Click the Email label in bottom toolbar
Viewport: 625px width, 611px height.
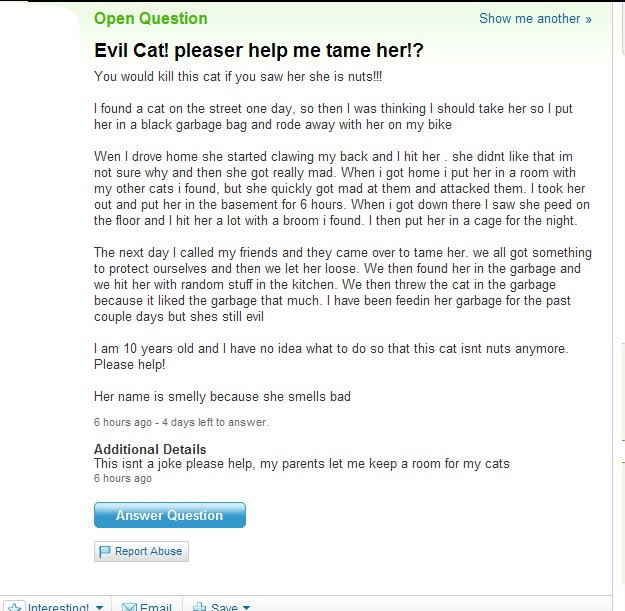click(156, 607)
